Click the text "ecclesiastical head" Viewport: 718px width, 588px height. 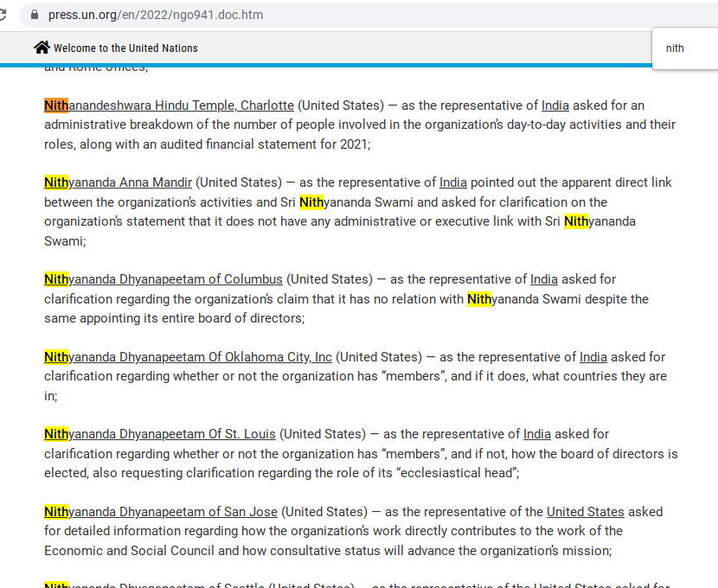458,473
